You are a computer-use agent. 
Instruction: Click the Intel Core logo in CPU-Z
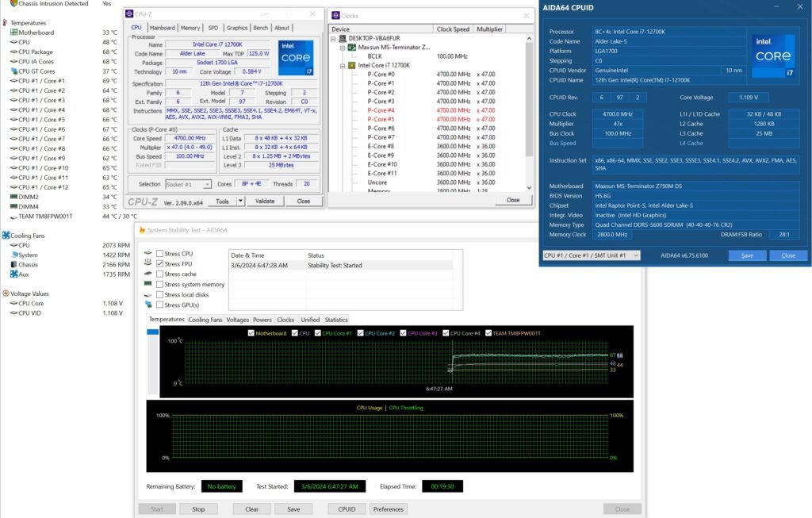(296, 57)
